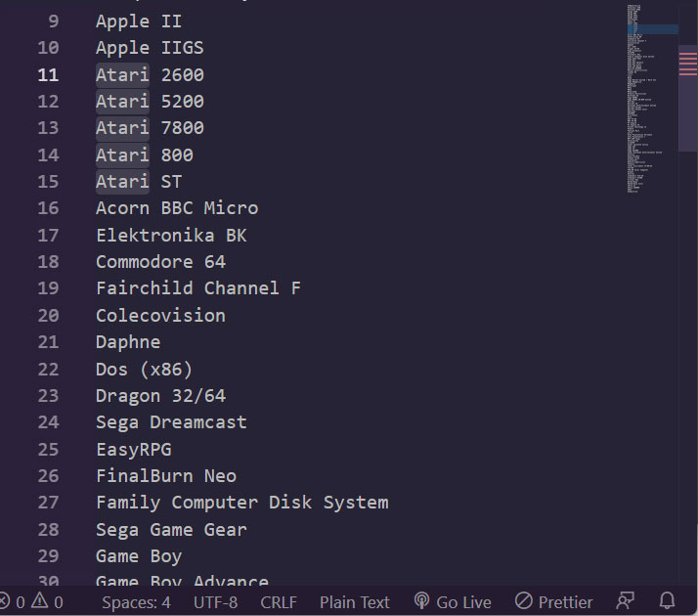Viewport: 698px width, 616px height.
Task: Start Go Live server from status bar
Action: pyautogui.click(x=453, y=601)
